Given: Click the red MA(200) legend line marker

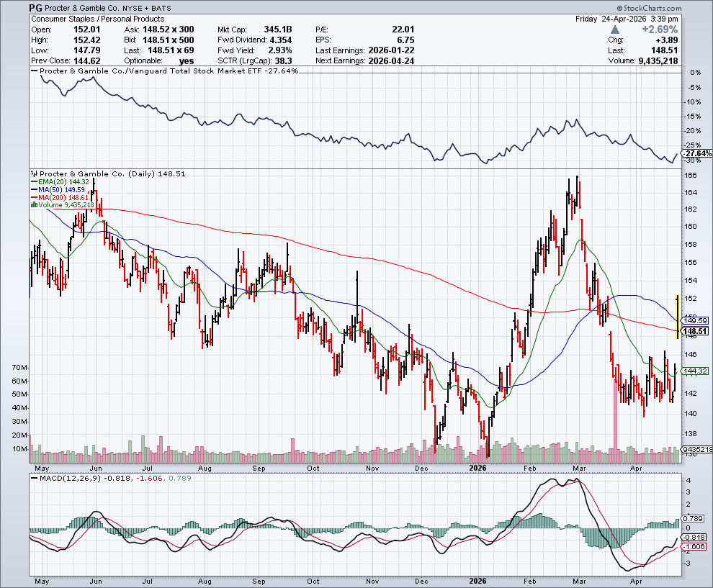Looking at the screenshot, I should (33, 197).
